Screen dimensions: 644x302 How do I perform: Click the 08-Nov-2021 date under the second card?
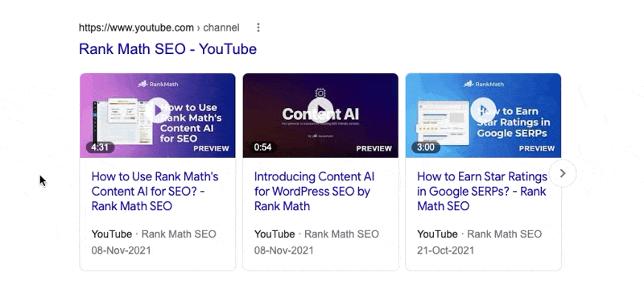tap(284, 250)
